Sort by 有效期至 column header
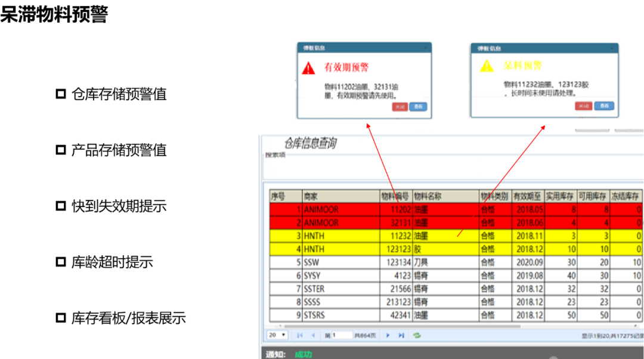The image size is (644, 359). (528, 196)
